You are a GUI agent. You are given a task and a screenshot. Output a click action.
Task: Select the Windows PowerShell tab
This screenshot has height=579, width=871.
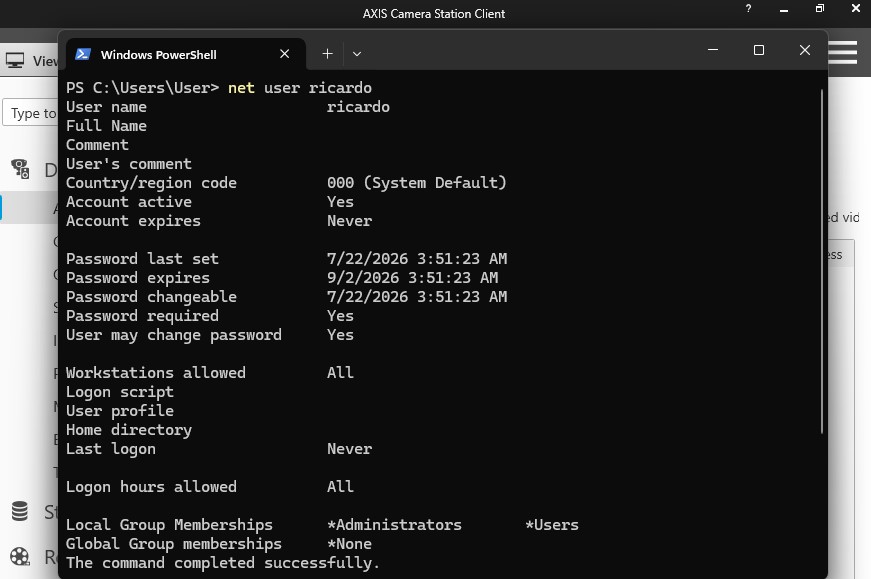coord(186,54)
